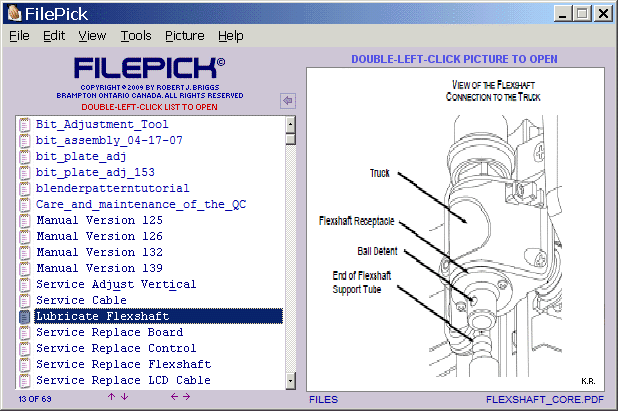Image resolution: width=618 pixels, height=411 pixels.
Task: Click the list scrollbar up arrow
Action: [290, 125]
